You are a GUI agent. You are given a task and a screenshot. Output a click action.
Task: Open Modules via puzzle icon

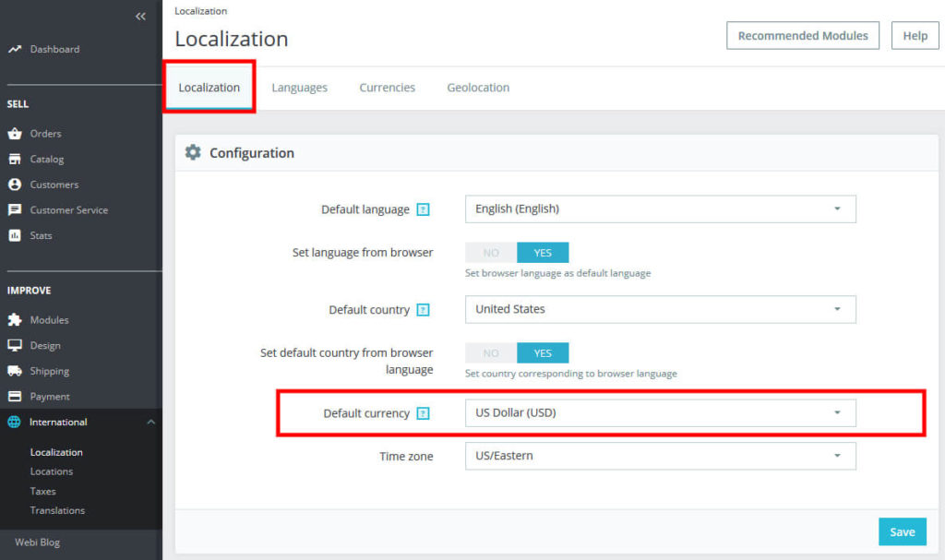coord(15,320)
